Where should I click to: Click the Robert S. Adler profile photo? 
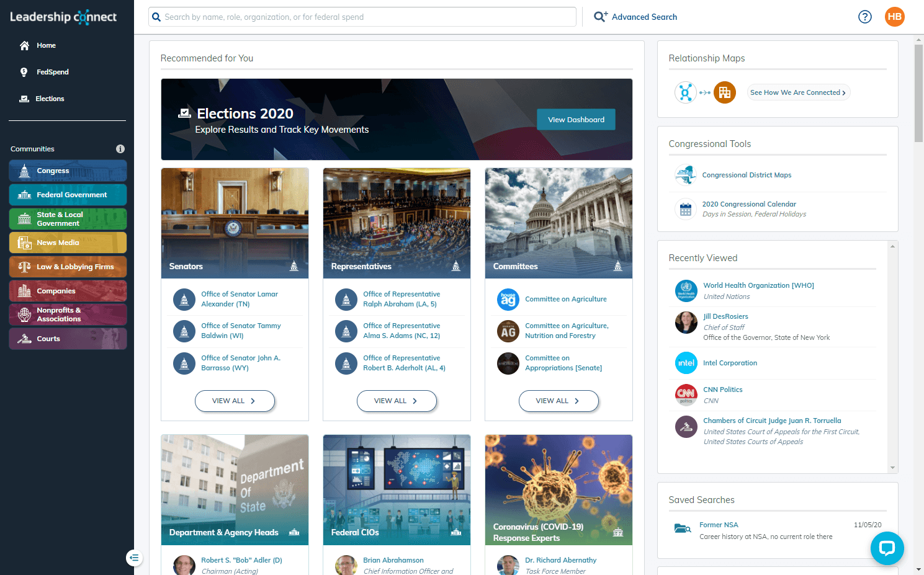[184, 565]
